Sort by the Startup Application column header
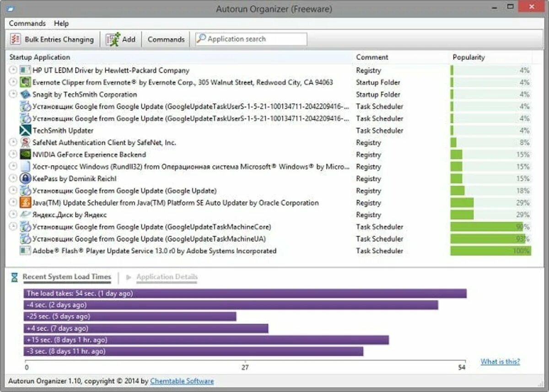The height and width of the screenshot is (392, 549). coord(40,57)
